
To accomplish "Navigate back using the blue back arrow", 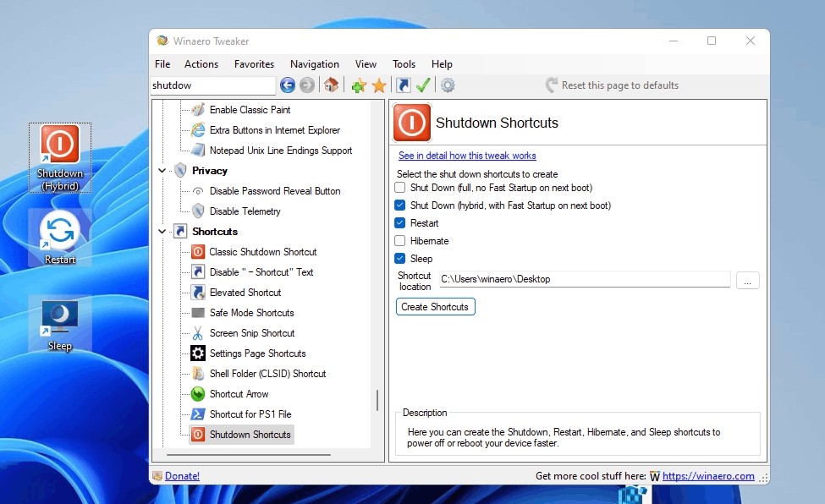I will tap(288, 85).
